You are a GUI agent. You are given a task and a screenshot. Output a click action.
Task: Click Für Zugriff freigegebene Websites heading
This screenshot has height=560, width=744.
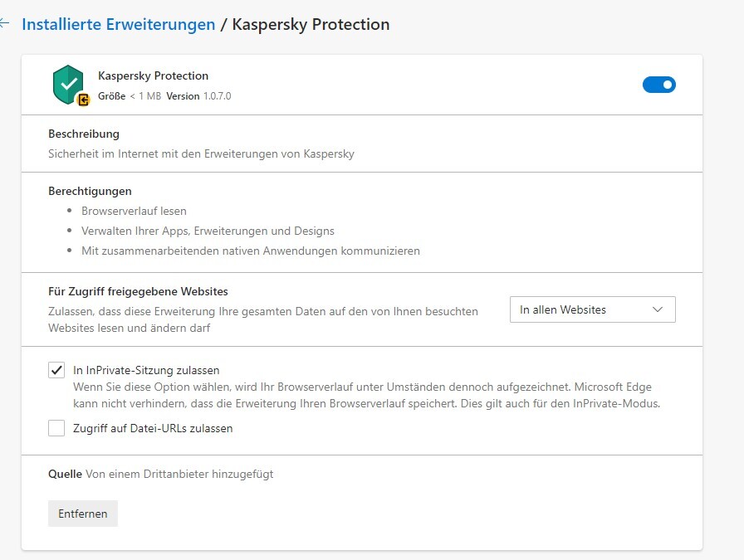tap(138, 291)
